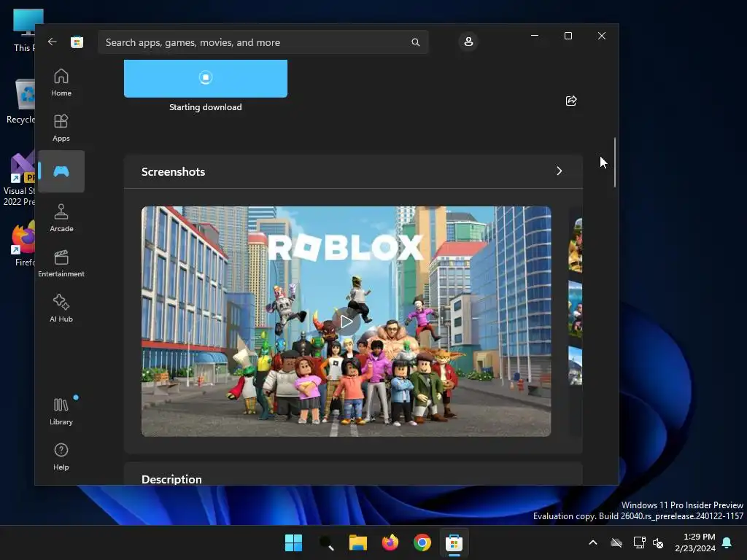This screenshot has width=747, height=560.
Task: Open the first partial screenshot thumbnail
Action: pyautogui.click(x=576, y=245)
